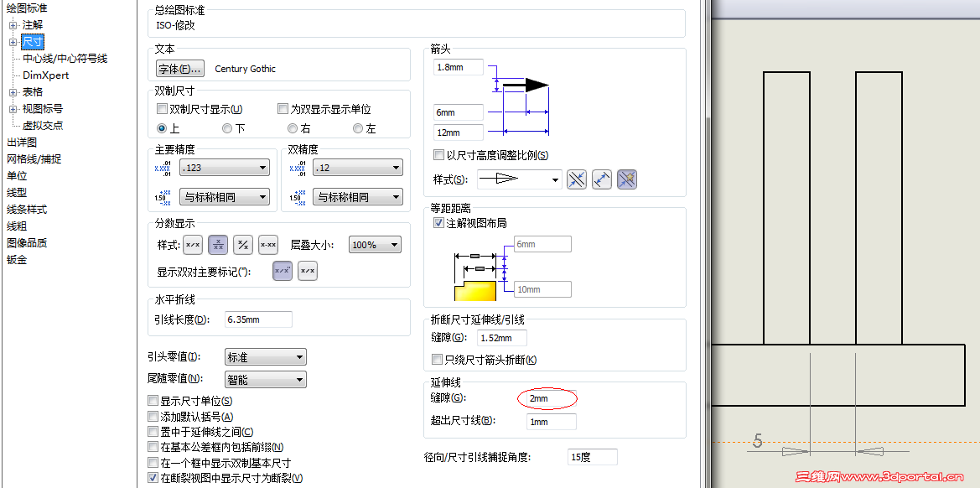
Task: Click the primary precision unit icon
Action: click(x=162, y=168)
